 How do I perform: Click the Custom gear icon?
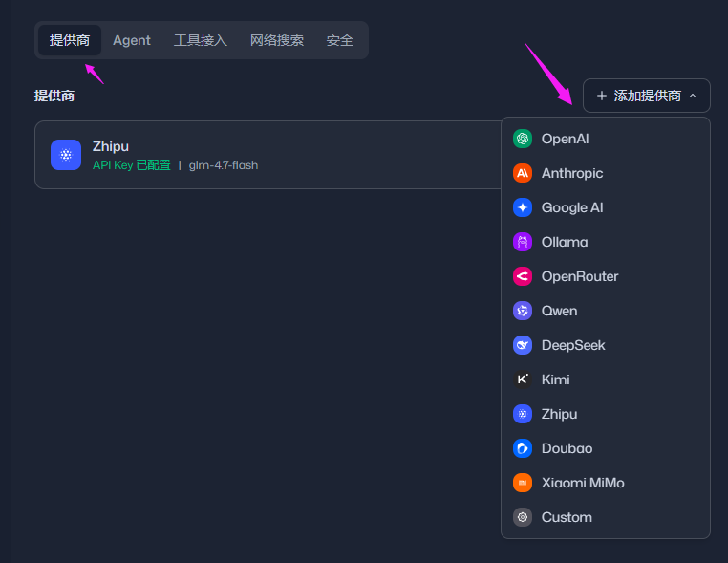(523, 516)
